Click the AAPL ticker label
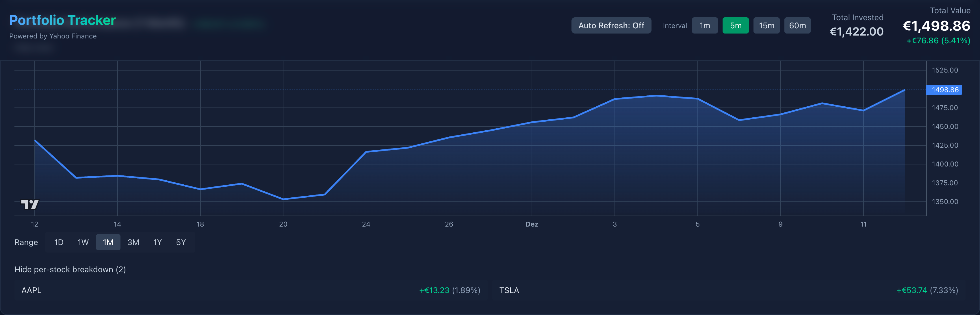 (31, 290)
